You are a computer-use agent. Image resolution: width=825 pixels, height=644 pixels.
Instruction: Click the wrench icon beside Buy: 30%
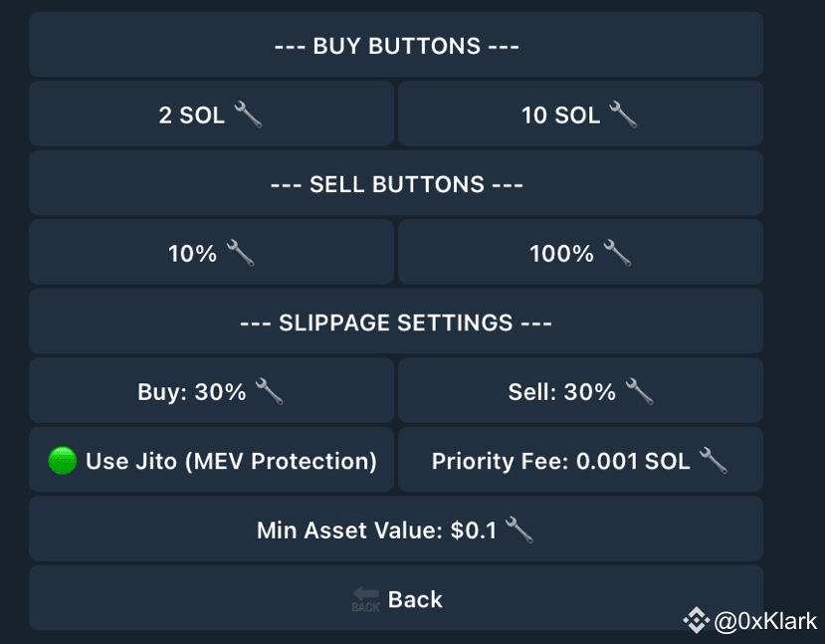click(269, 391)
